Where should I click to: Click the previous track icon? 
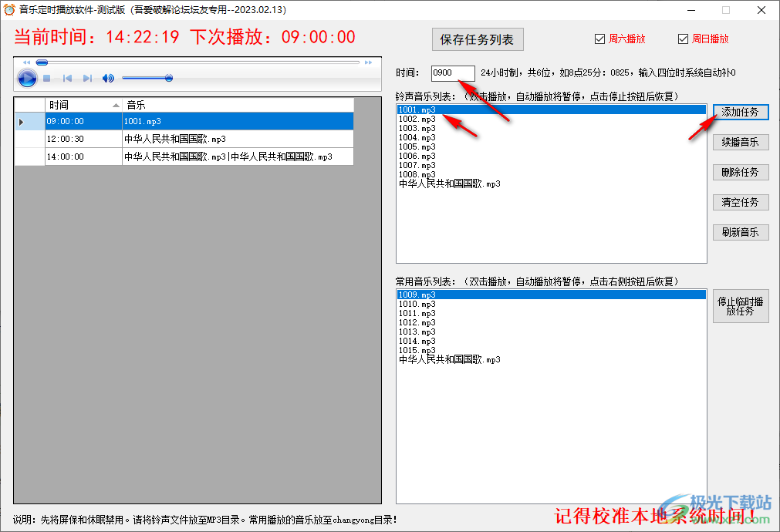point(67,77)
